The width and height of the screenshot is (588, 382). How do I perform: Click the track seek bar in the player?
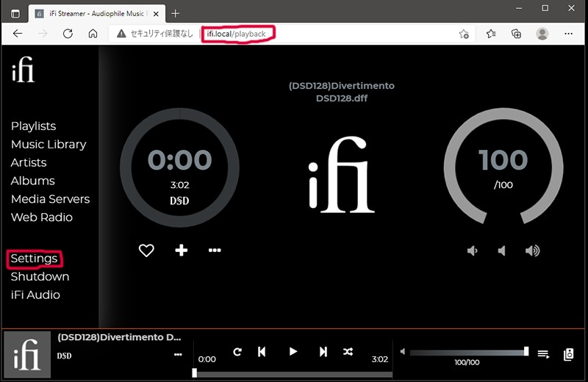[x=293, y=374]
